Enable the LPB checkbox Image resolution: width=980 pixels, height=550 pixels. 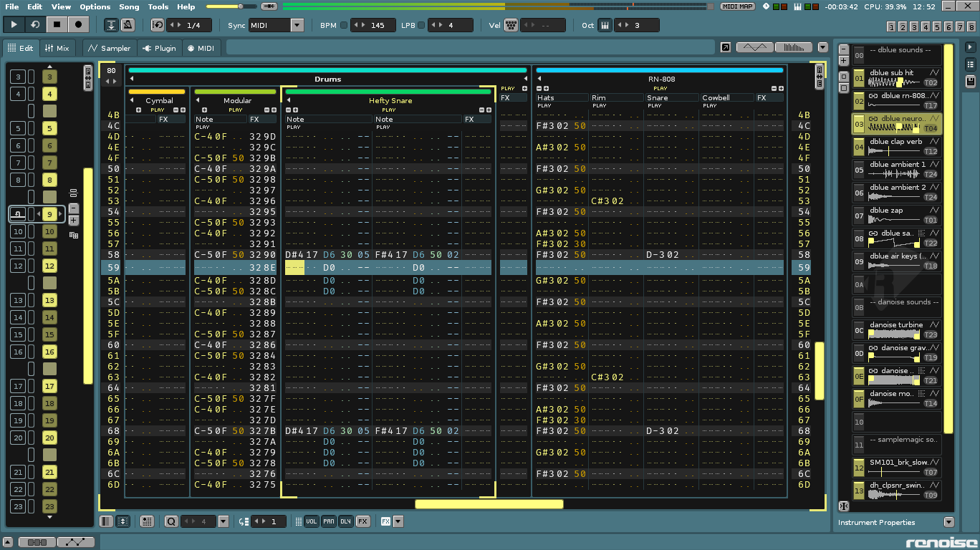[421, 25]
